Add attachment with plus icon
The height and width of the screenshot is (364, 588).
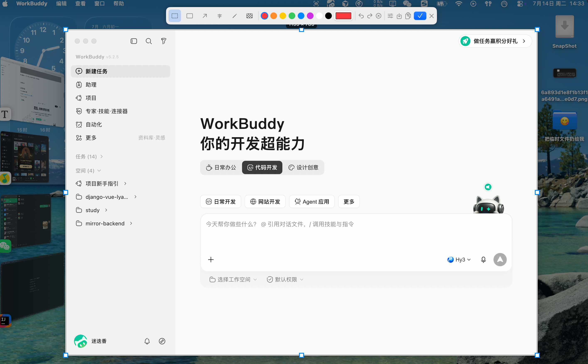pyautogui.click(x=211, y=260)
